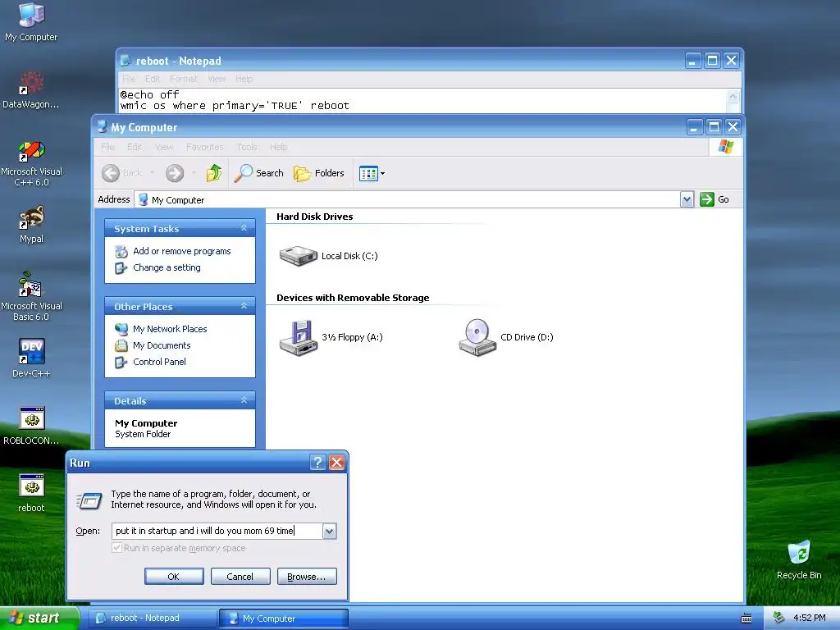Select the CD Drive (D:) icon
The width and height of the screenshot is (840, 630).
point(506,337)
